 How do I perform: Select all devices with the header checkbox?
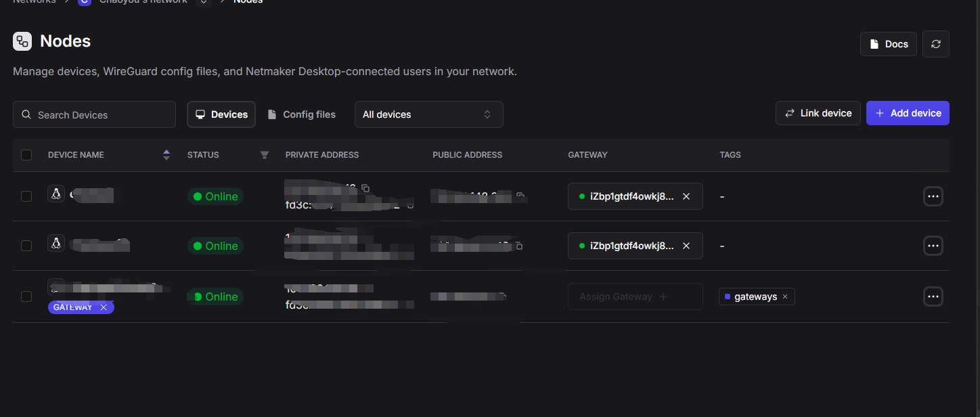(x=26, y=155)
